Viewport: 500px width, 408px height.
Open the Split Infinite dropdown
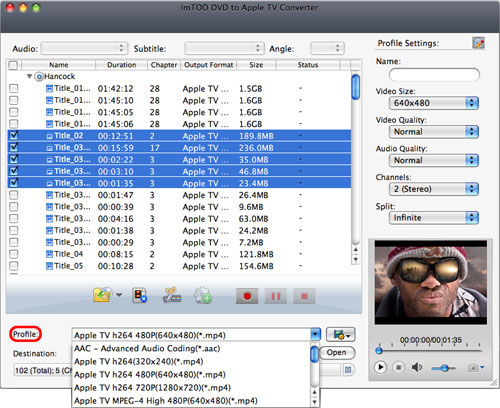434,218
